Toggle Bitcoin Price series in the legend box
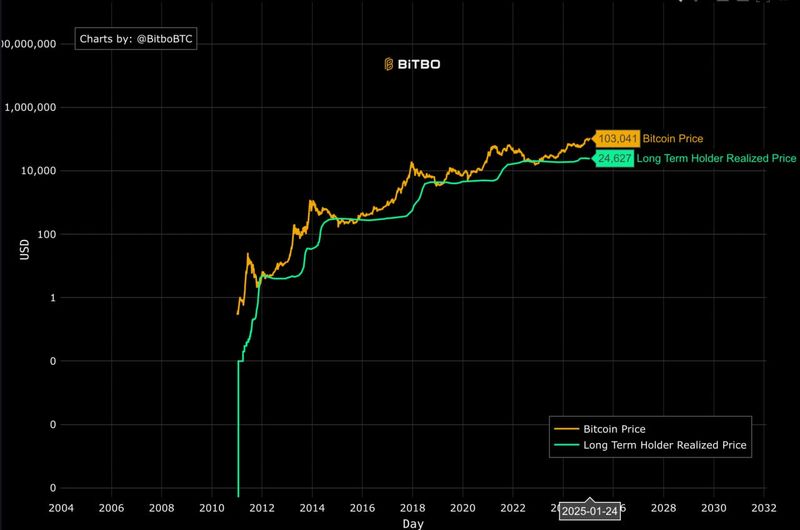Viewport: 800px width, 530px height. [x=615, y=429]
